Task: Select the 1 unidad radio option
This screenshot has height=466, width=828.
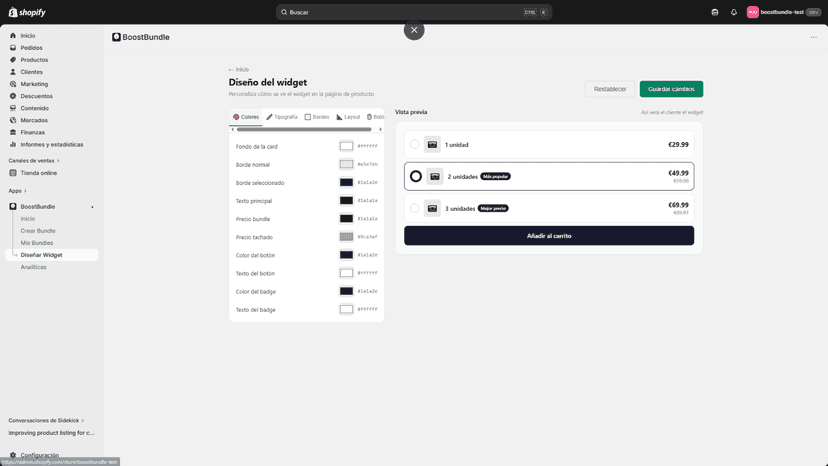Action: 415,144
